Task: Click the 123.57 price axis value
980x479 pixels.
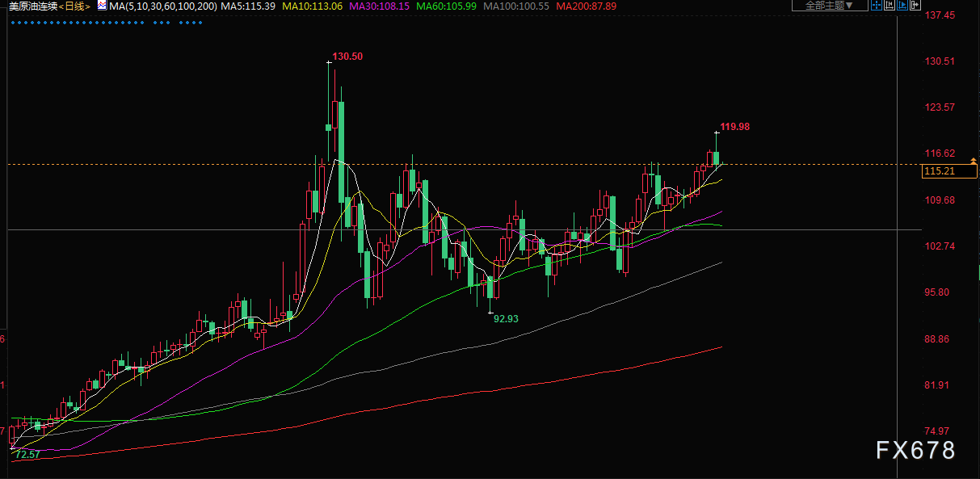Action: pos(939,107)
